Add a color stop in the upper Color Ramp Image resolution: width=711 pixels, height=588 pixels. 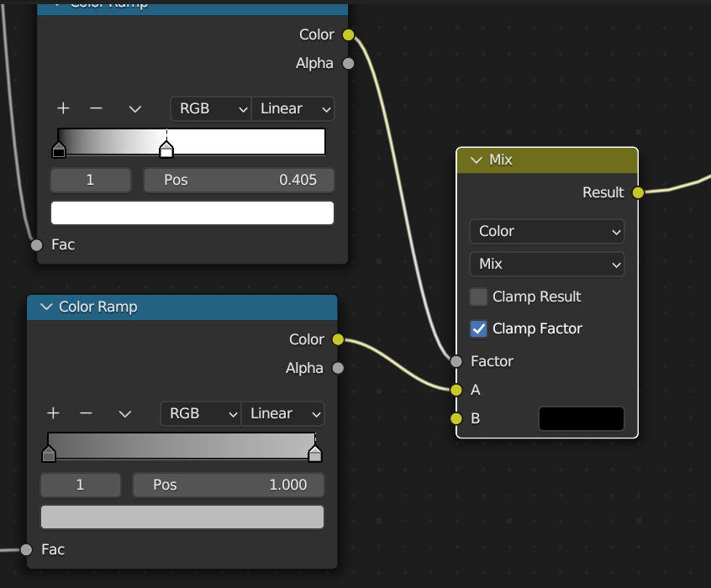[64, 108]
